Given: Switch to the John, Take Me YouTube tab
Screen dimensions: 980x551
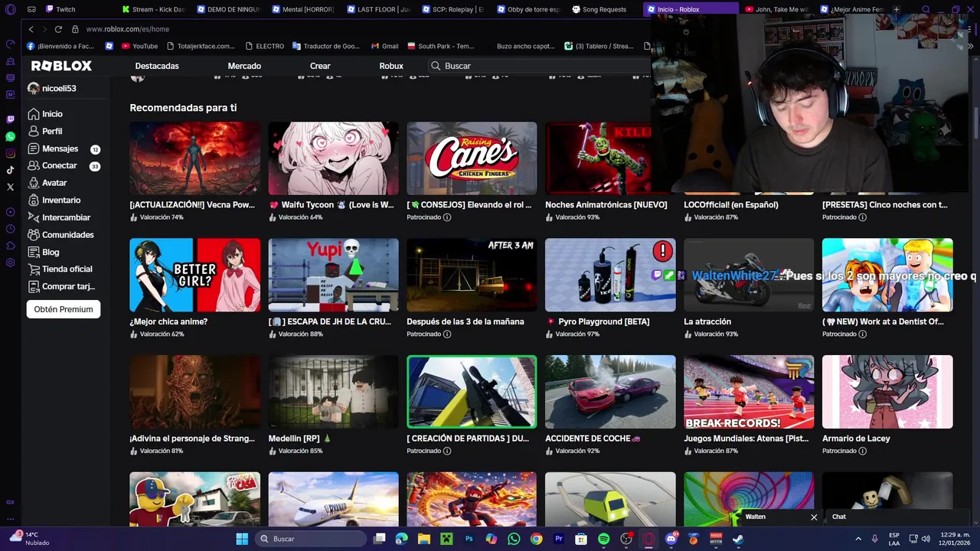Looking at the screenshot, I should click(776, 9).
